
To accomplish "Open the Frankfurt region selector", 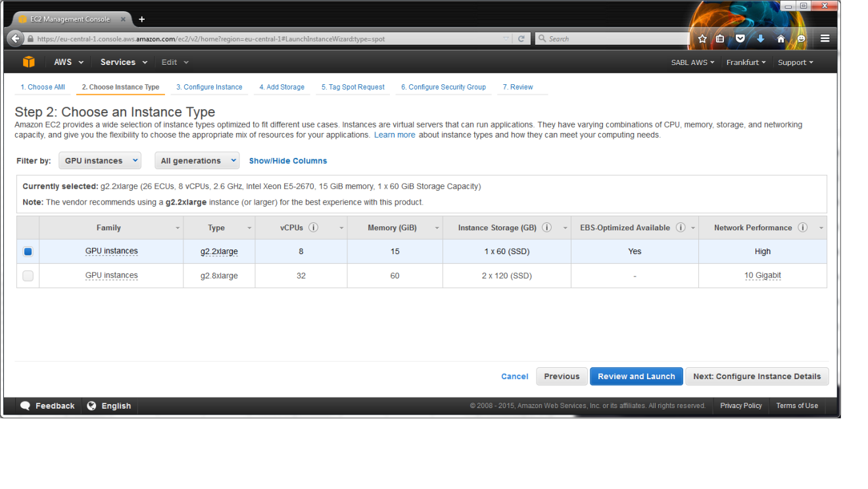I will 746,63.
